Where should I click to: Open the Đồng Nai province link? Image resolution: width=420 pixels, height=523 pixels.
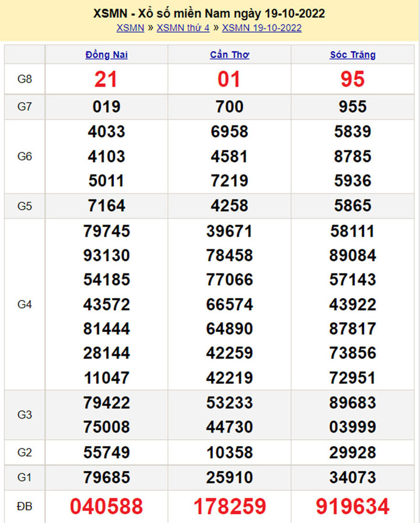[x=106, y=55]
